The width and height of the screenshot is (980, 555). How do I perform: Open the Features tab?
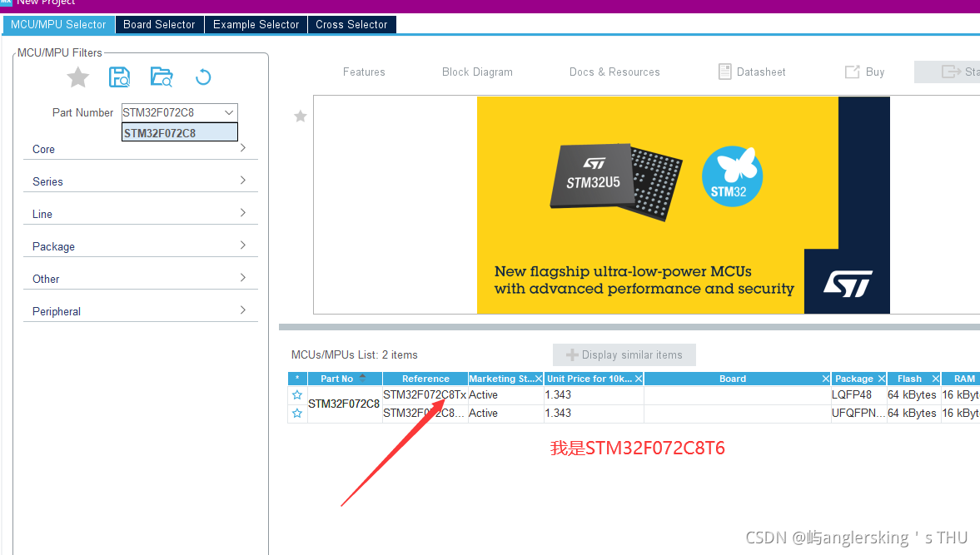[x=364, y=72]
